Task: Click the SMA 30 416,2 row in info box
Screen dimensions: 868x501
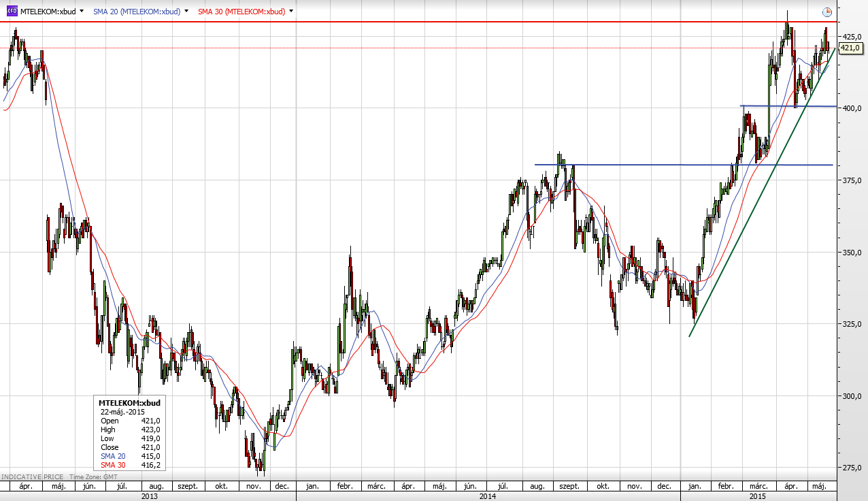Action: pyautogui.click(x=130, y=465)
